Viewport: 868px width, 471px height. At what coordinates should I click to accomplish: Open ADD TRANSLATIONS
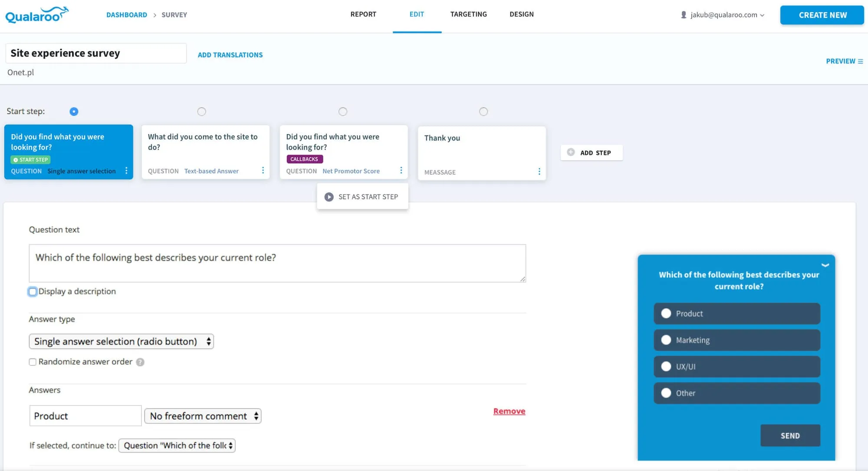click(x=230, y=55)
